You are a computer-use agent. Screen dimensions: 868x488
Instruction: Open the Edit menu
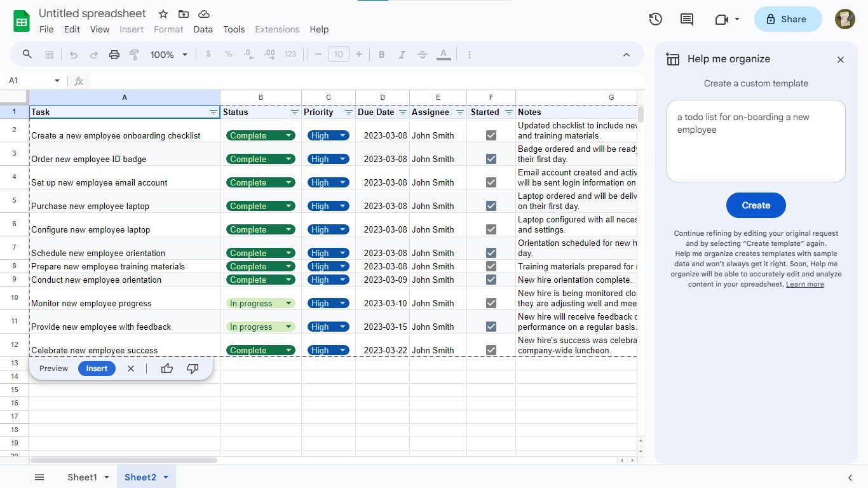pyautogui.click(x=72, y=29)
